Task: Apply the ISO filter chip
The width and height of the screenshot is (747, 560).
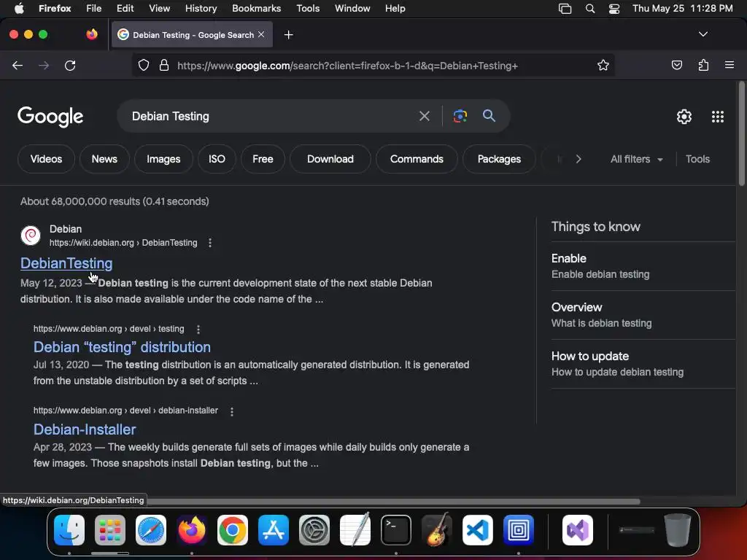Action: click(217, 159)
